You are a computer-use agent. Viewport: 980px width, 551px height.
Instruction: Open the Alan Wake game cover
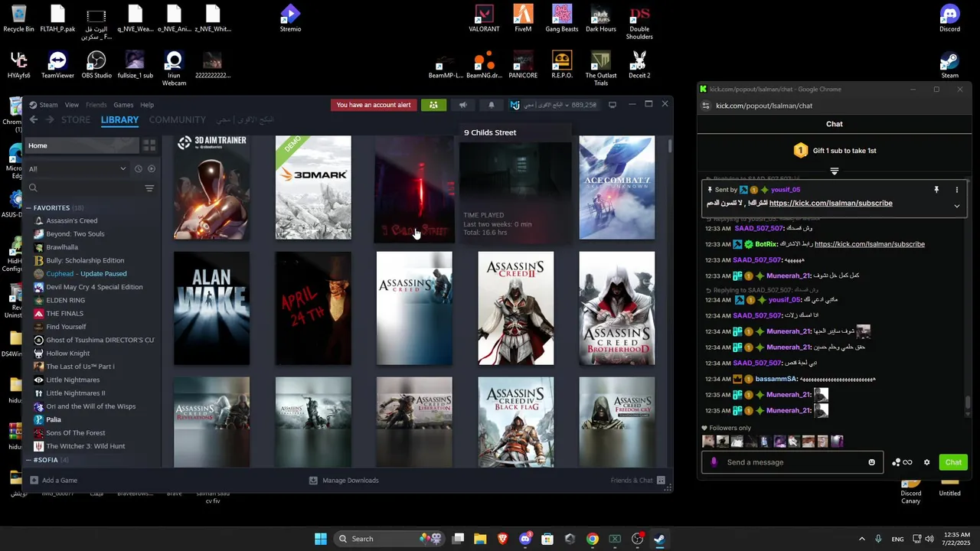tap(211, 308)
